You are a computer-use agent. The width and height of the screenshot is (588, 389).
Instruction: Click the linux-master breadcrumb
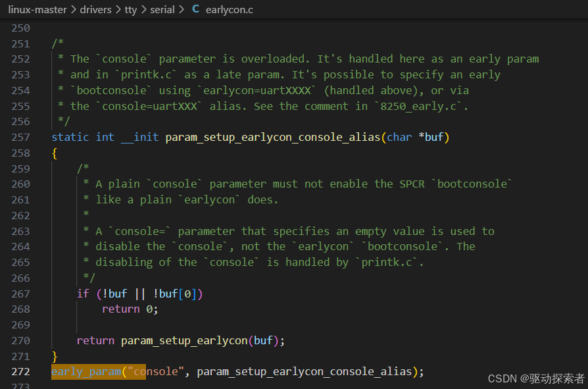point(37,10)
